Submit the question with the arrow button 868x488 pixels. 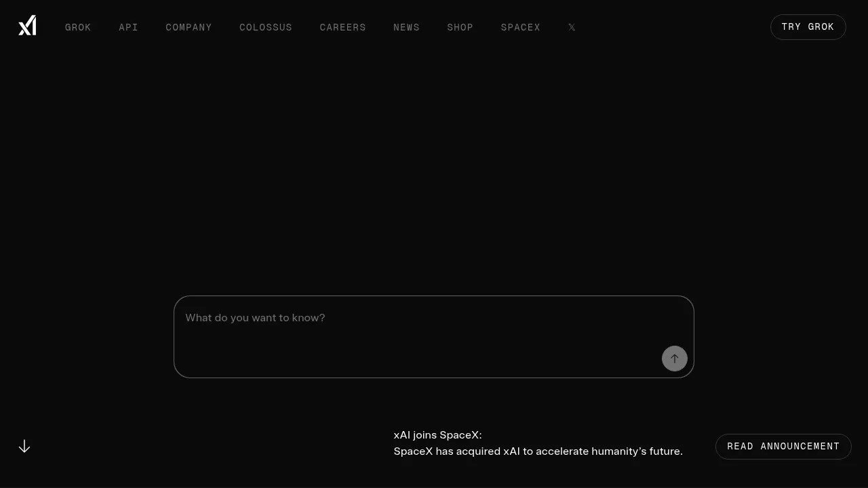click(x=674, y=359)
